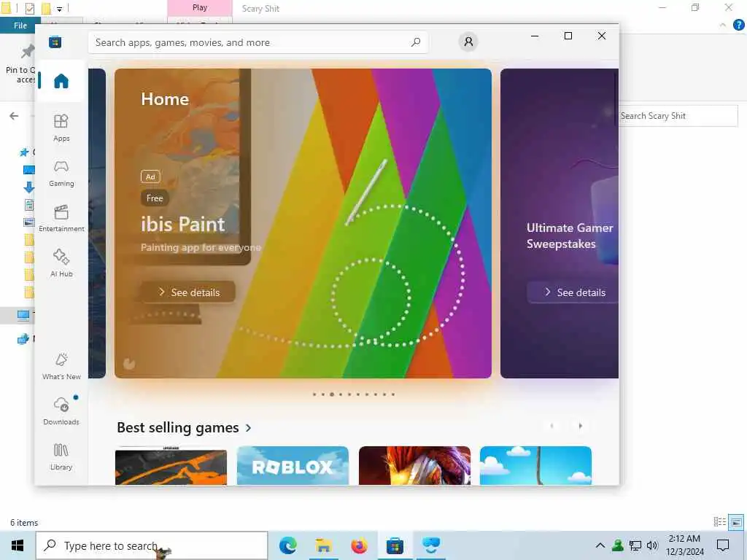Open network tray icon

[x=635, y=545]
